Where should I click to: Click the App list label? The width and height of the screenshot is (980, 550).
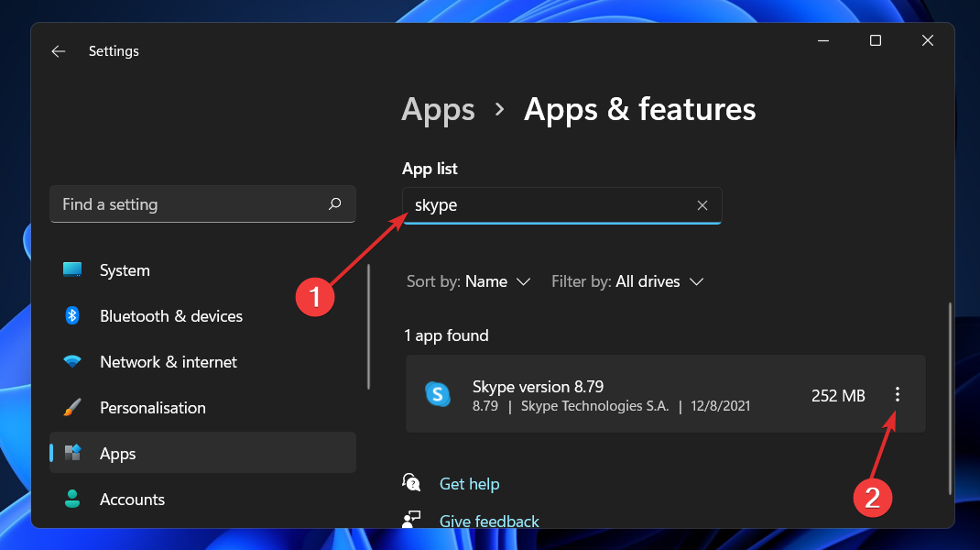point(430,169)
